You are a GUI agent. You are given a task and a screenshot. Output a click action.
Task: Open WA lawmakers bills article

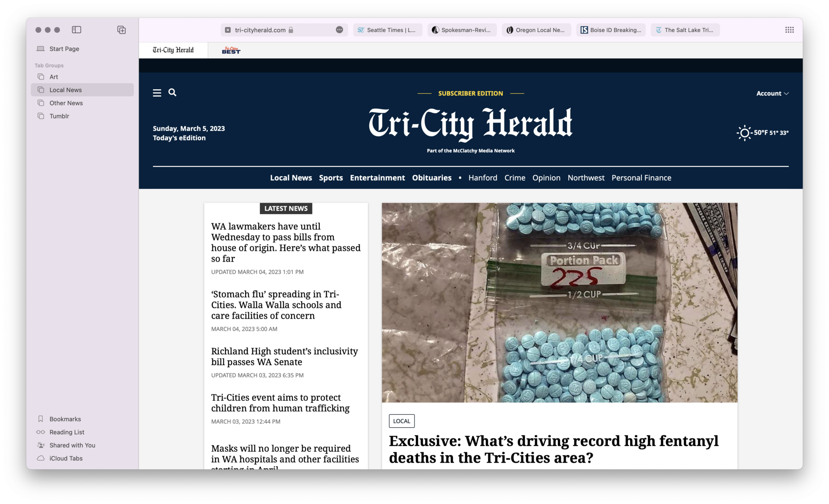286,242
